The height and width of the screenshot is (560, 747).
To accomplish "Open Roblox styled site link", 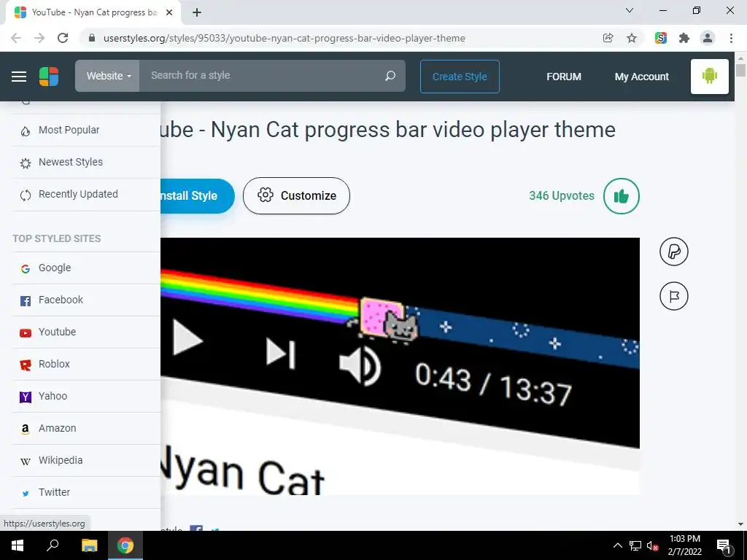I will click(86, 365).
